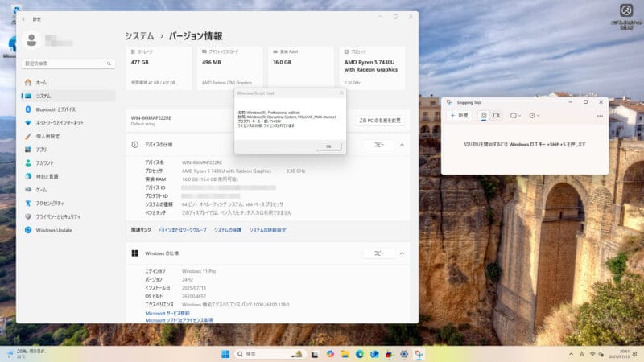Click the Microsoft Edge taskbar icon

click(359, 354)
